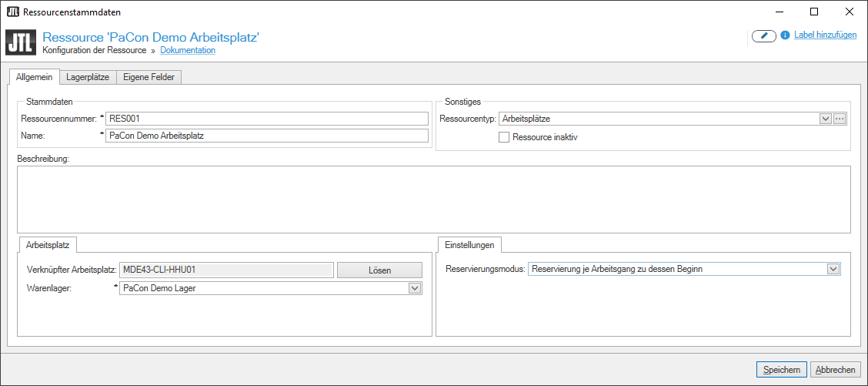Viewport: 868px width, 386px height.
Task: Click the small JTL title bar icon
Action: (12, 12)
